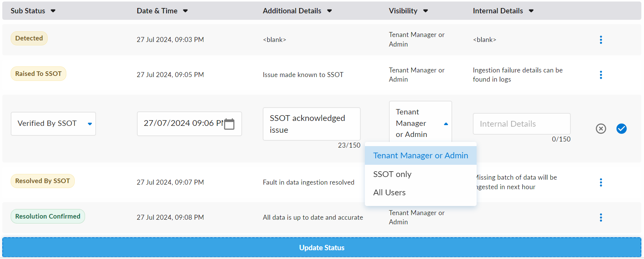Click the Resolved By SSOT status badge
The height and width of the screenshot is (259, 644).
(43, 181)
